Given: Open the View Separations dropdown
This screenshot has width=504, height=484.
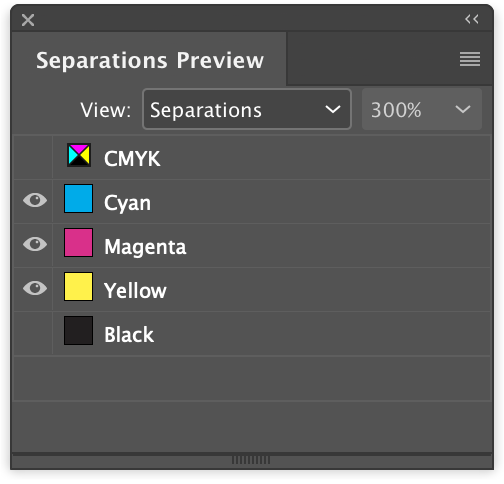Looking at the screenshot, I should [247, 109].
